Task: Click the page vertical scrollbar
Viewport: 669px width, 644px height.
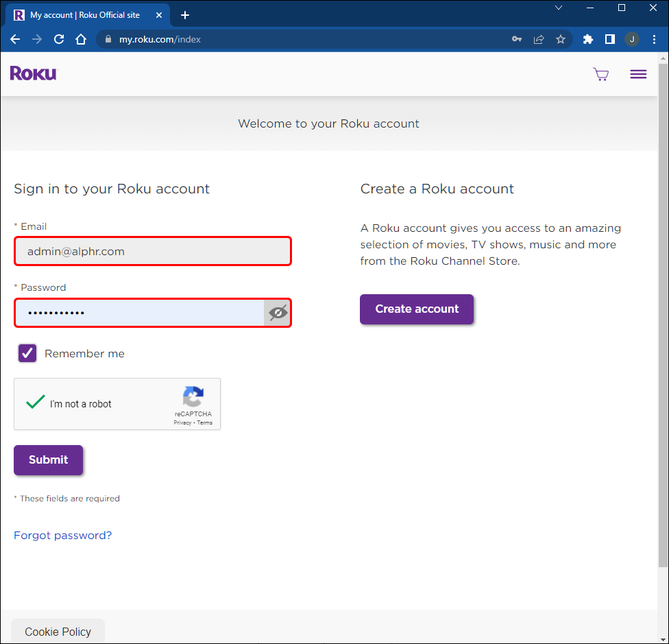Action: (x=663, y=315)
